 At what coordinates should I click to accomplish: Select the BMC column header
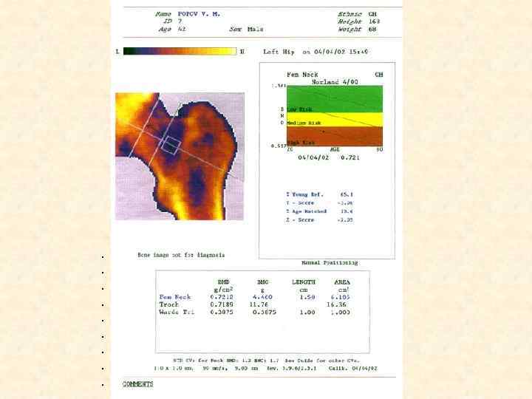coord(262,282)
